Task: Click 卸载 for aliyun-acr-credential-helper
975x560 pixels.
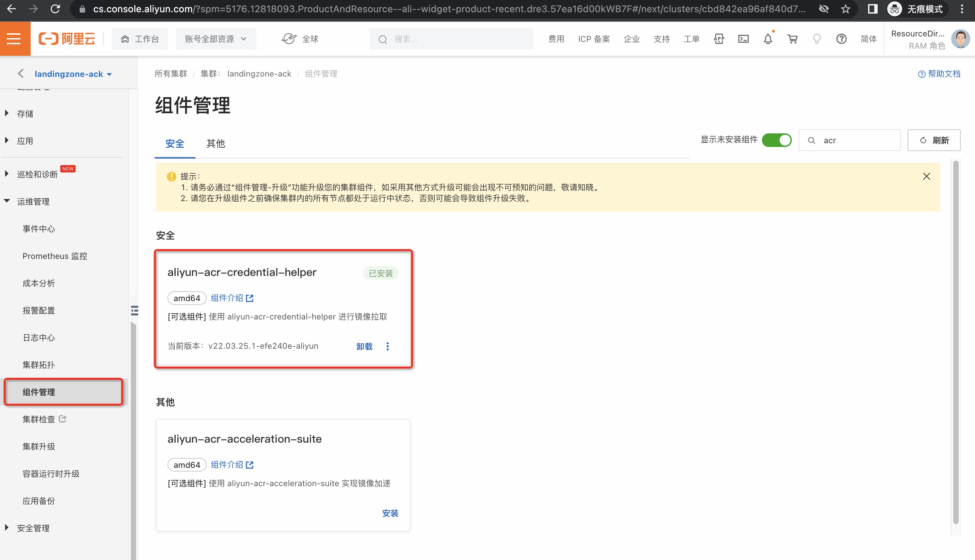Action: pyautogui.click(x=364, y=346)
